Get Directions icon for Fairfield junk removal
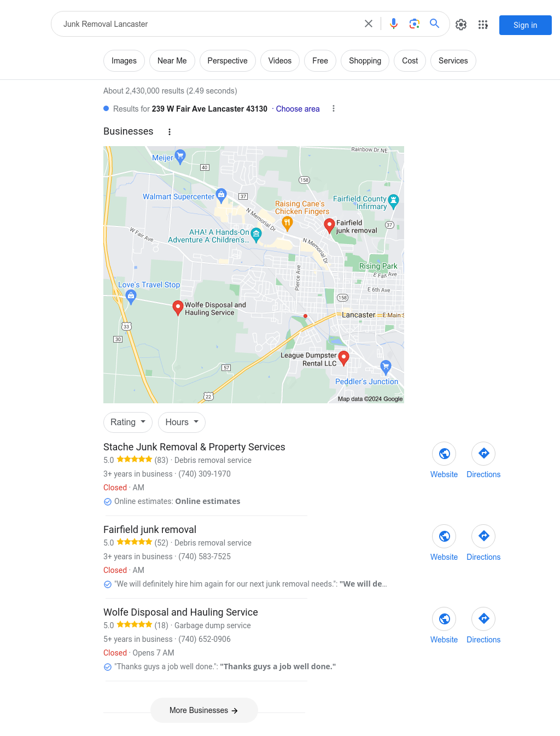The image size is (560, 736). [483, 536]
